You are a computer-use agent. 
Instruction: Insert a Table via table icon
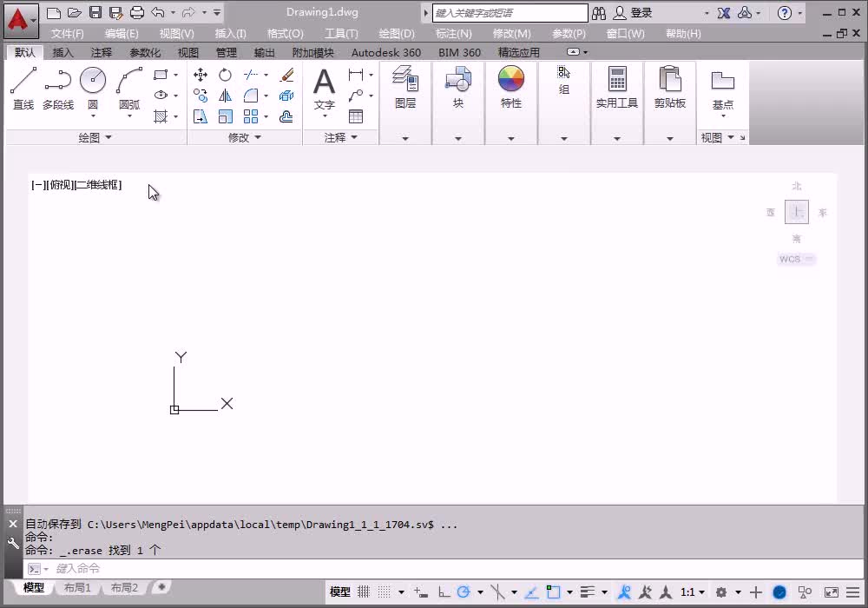(356, 116)
